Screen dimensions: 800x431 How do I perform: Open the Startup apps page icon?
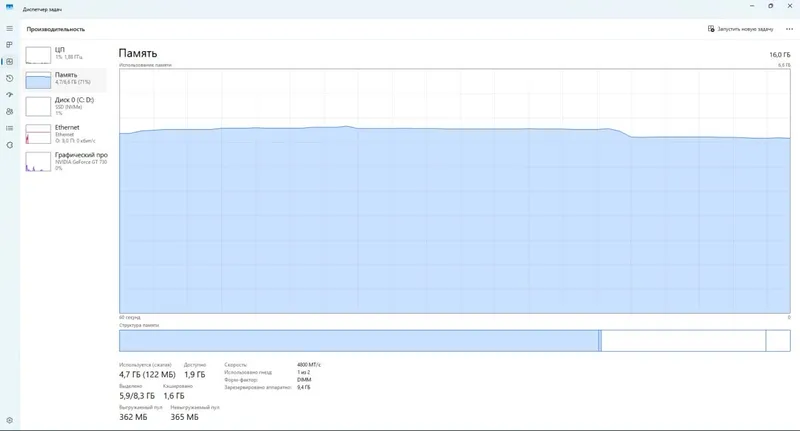(x=10, y=95)
